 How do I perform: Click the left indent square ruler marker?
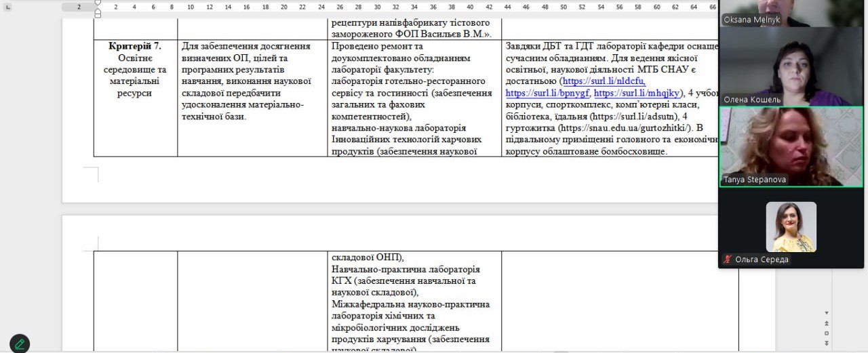click(x=98, y=15)
